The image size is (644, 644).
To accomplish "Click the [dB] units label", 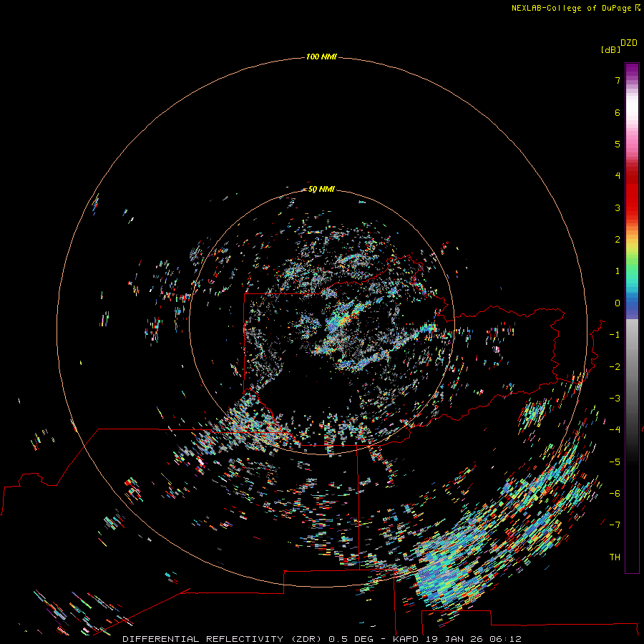I will coord(610,49).
